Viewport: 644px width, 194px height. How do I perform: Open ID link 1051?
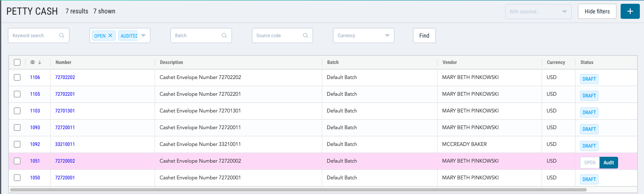(x=35, y=161)
